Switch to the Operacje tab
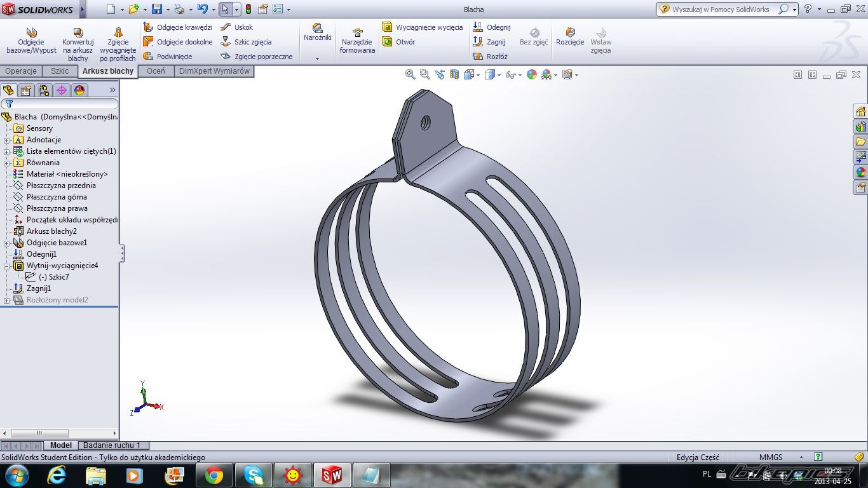Viewport: 868px width, 488px height. [x=21, y=71]
